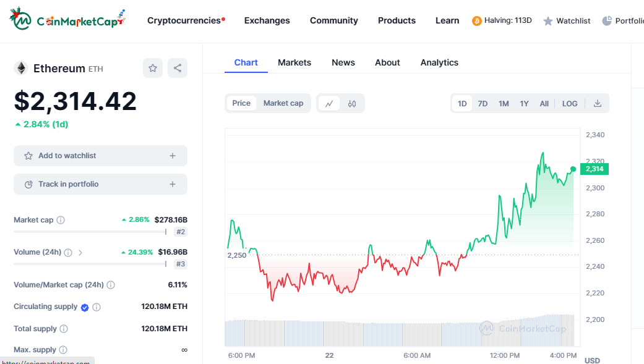Click the infinity max supply value
This screenshot has height=364, width=644.
point(184,350)
